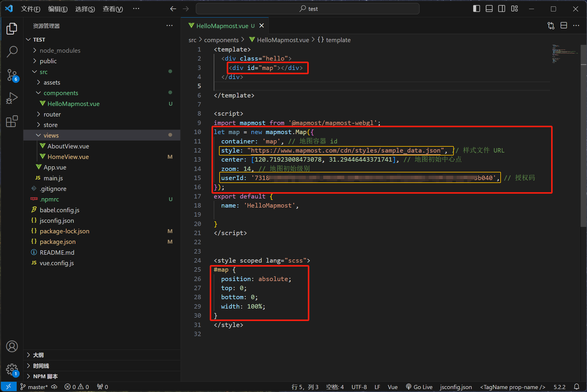
Task: Go back with the left arrow
Action: pos(173,9)
